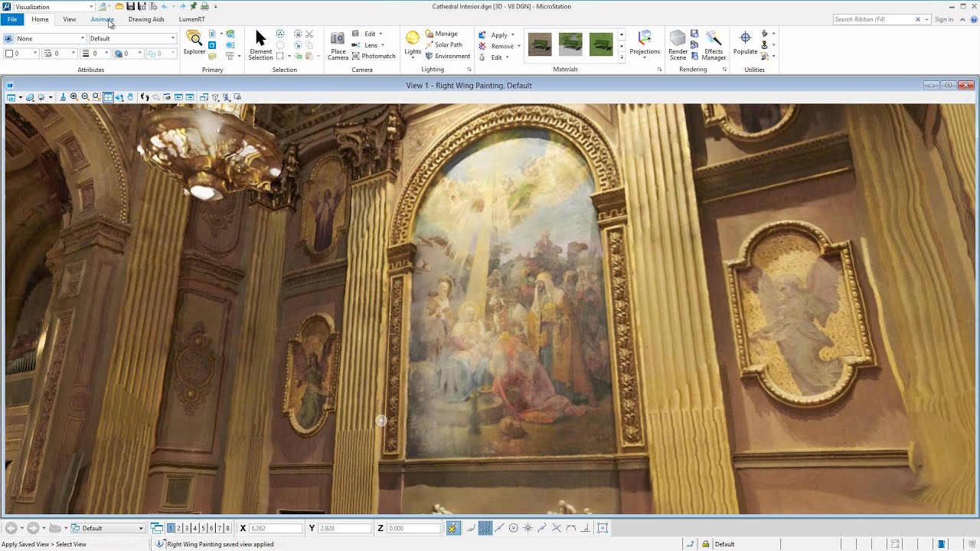Click the Zoom In view tool
This screenshot has height=551, width=980.
click(73, 97)
